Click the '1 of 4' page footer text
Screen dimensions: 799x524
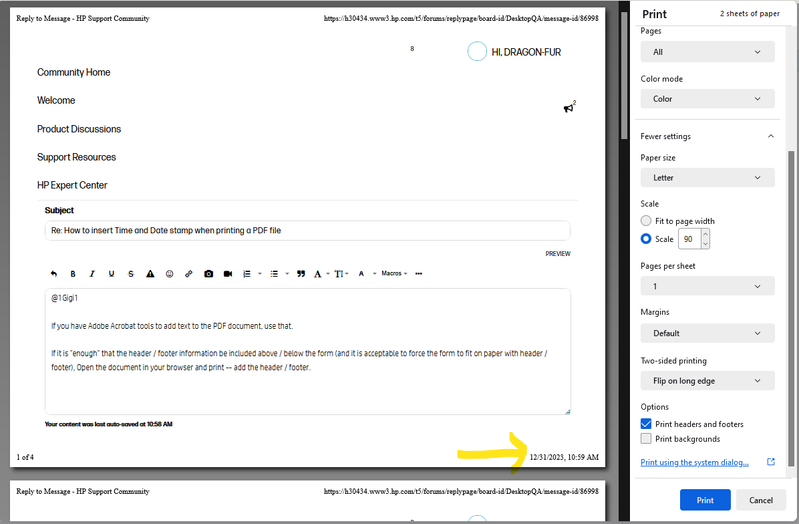point(25,457)
